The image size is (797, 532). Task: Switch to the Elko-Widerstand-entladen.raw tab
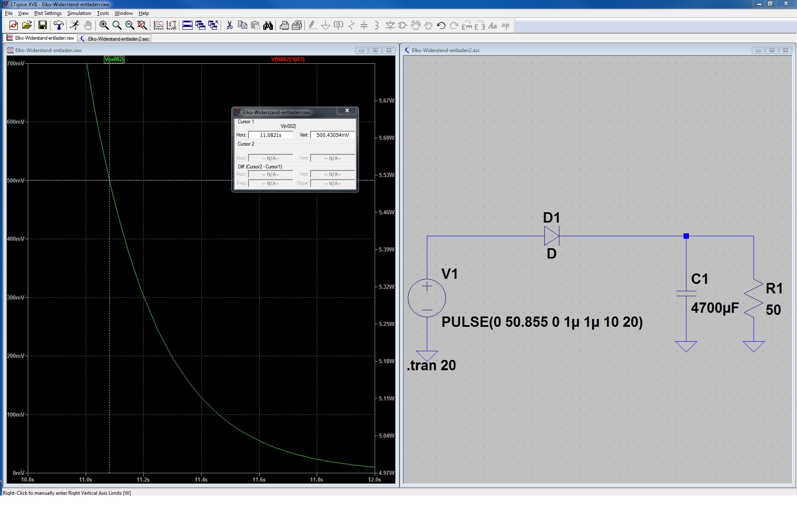pyautogui.click(x=40, y=38)
